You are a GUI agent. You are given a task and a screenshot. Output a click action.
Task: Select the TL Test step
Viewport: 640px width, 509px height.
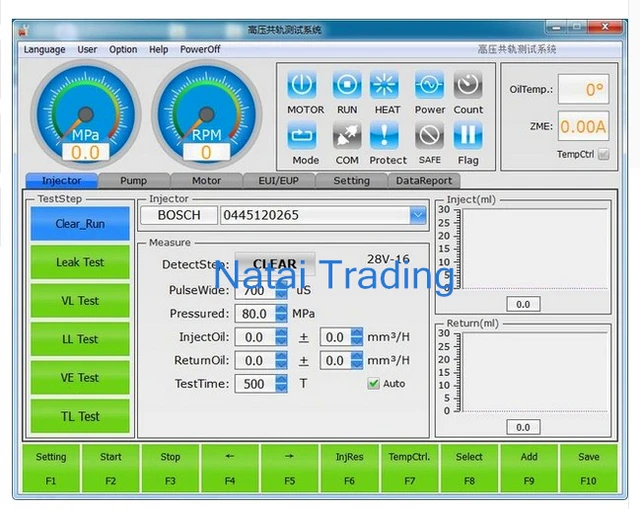click(80, 416)
